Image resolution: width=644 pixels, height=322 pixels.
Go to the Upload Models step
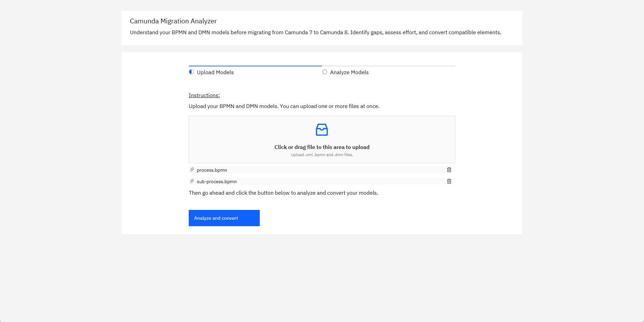click(x=215, y=72)
